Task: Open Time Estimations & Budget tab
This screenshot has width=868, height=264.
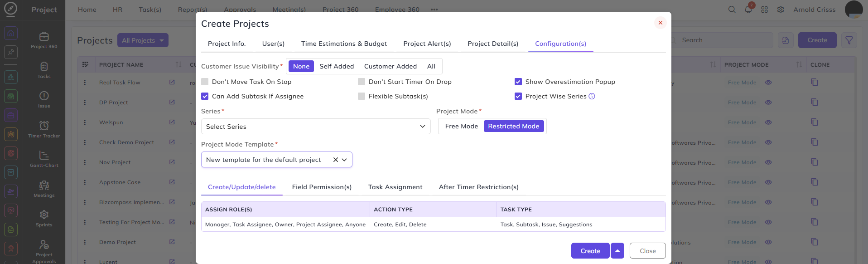Action: [x=344, y=44]
